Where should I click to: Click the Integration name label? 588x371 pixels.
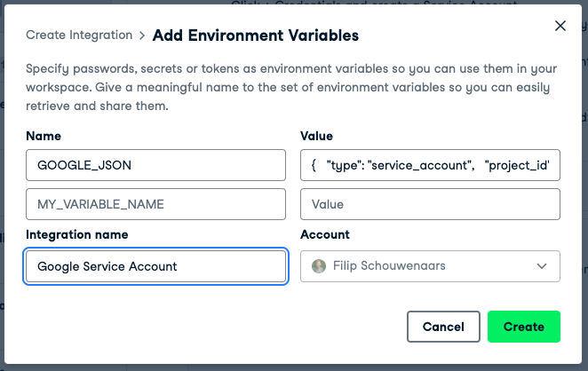[x=77, y=234]
